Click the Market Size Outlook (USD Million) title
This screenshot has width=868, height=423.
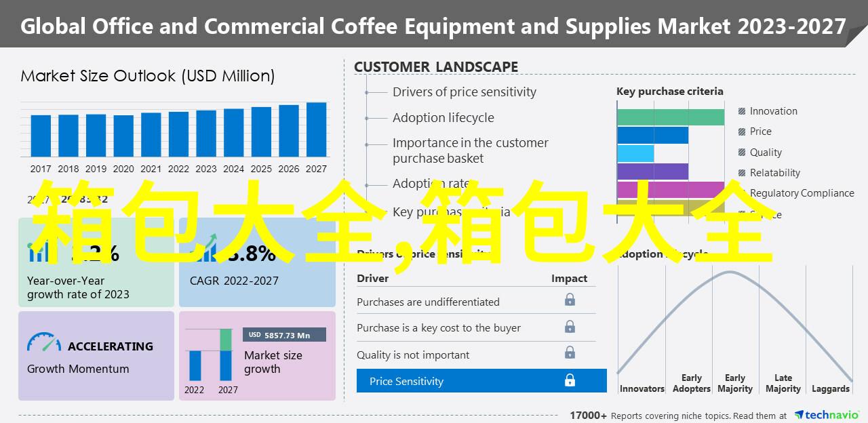click(148, 76)
